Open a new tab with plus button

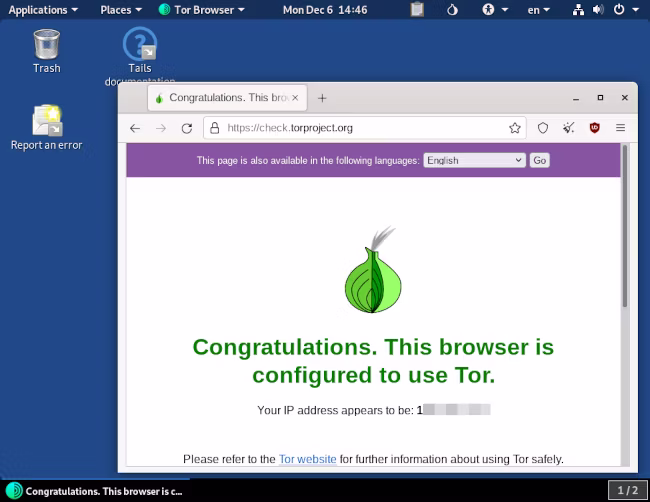pyautogui.click(x=322, y=98)
